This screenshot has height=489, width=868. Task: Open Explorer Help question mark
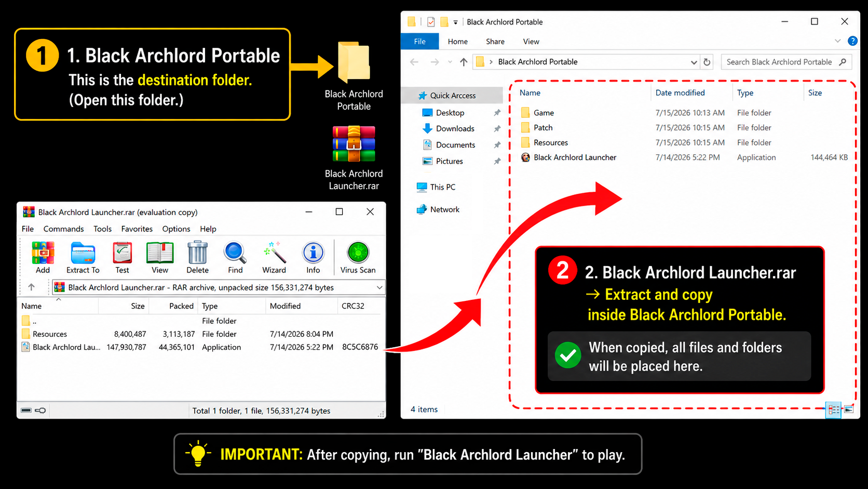tap(852, 41)
